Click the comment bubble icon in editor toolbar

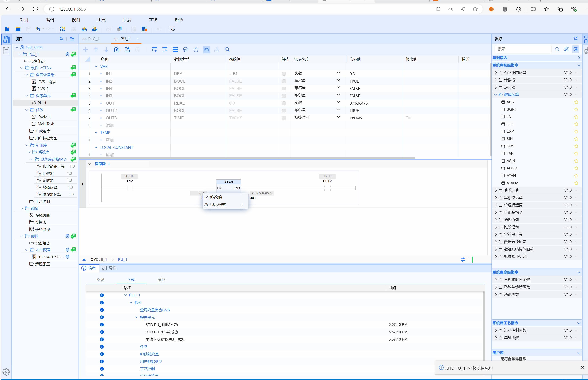(186, 50)
